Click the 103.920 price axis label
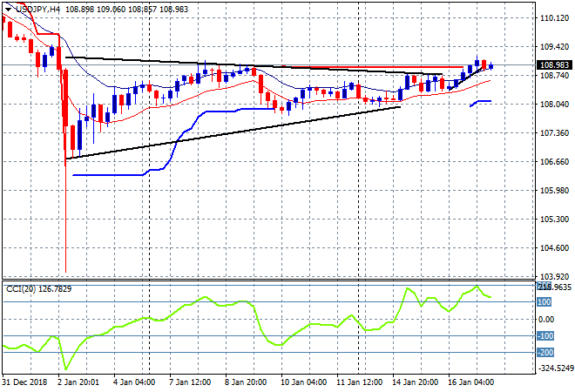This screenshot has height=392, width=575. [x=554, y=276]
